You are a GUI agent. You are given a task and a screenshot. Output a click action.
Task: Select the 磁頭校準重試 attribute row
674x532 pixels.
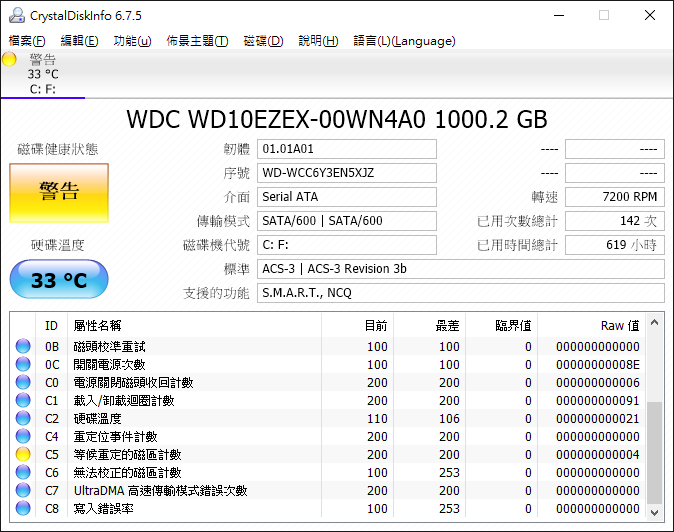328,346
